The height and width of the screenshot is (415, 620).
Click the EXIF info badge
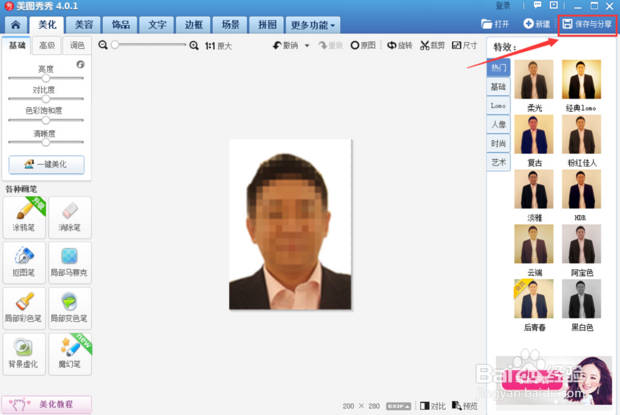(398, 406)
